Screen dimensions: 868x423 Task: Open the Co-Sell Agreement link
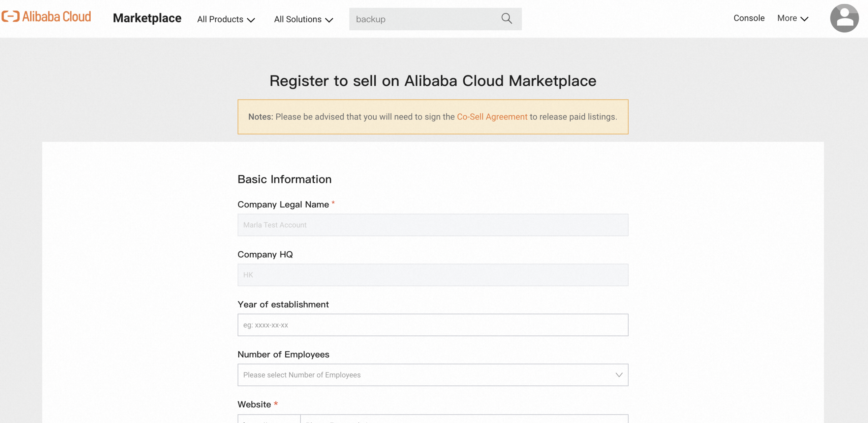492,117
